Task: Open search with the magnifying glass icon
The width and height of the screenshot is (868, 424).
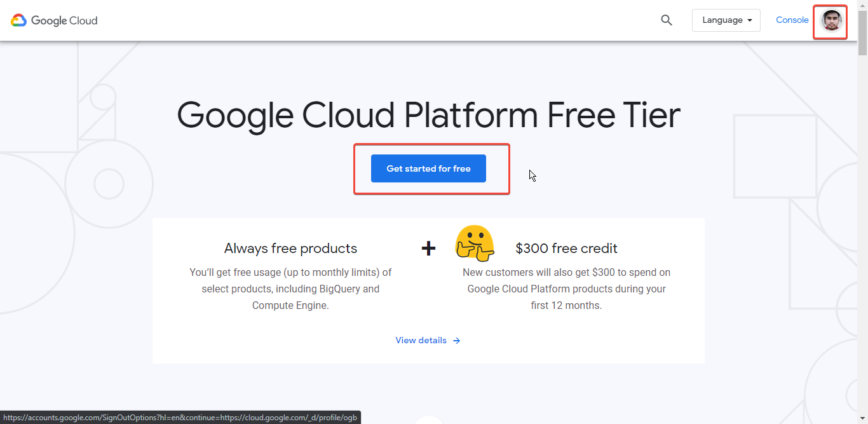Action: pos(666,20)
